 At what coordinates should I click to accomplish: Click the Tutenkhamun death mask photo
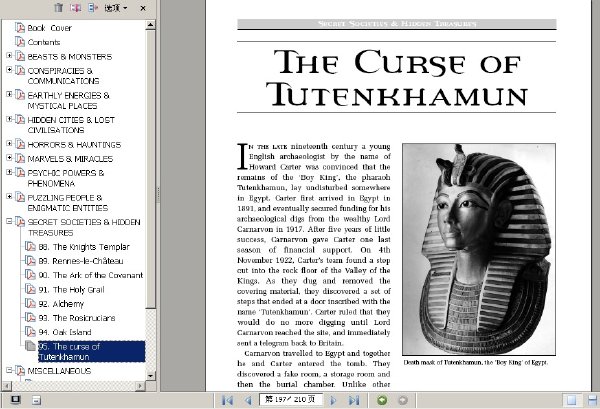pyautogui.click(x=479, y=249)
